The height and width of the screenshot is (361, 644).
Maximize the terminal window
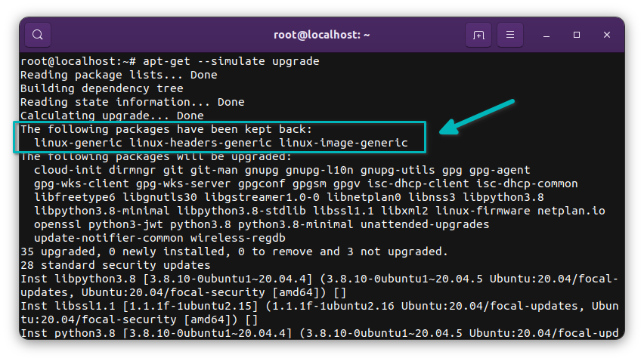point(577,35)
